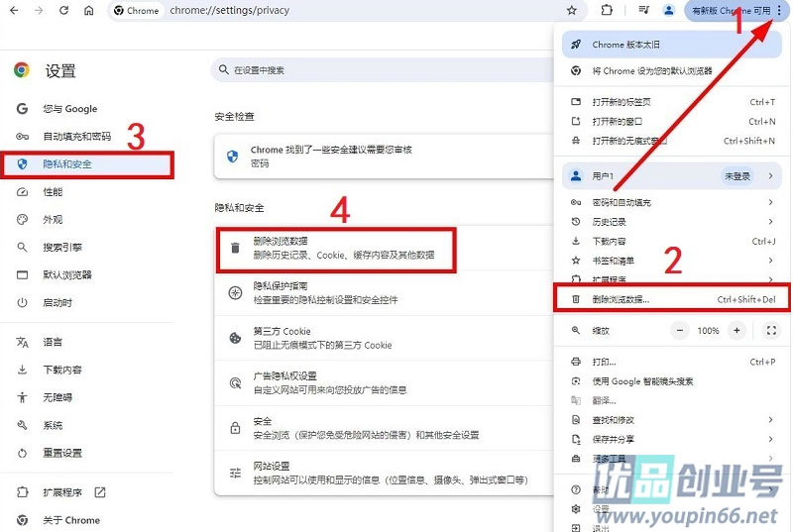Expand the 密码和自动填充 submenu
Image resolution: width=793 pixels, height=532 pixels.
click(670, 202)
